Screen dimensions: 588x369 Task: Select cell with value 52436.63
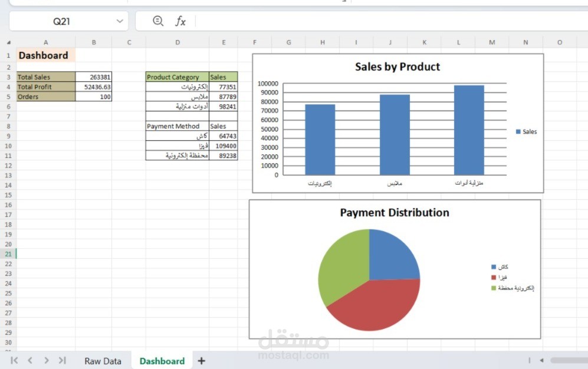pyautogui.click(x=93, y=87)
